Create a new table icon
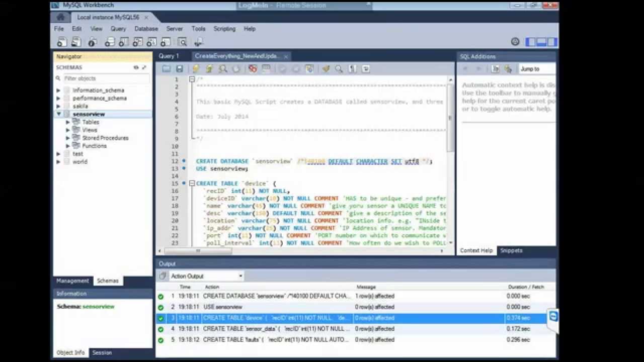This screenshot has height=362, width=644. tap(124, 42)
